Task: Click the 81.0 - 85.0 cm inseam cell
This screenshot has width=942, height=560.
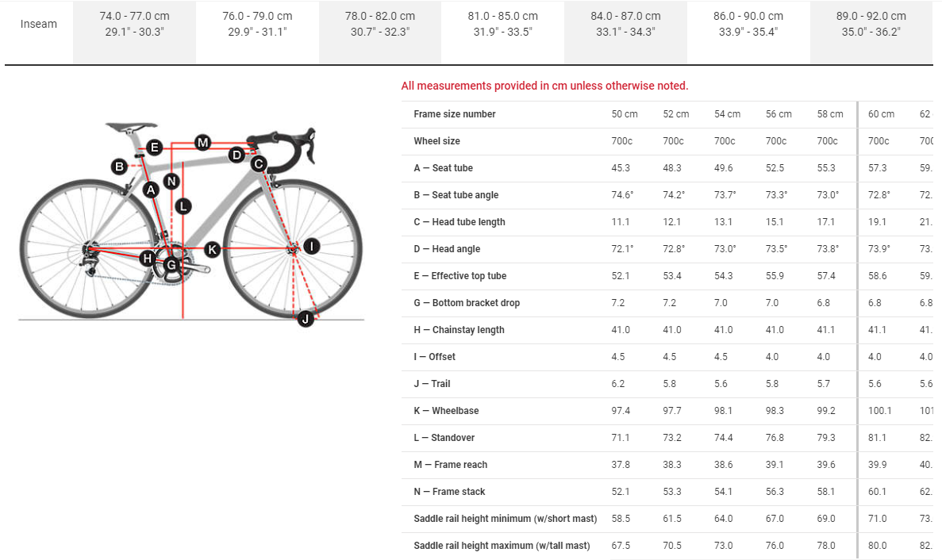Action: [502, 24]
